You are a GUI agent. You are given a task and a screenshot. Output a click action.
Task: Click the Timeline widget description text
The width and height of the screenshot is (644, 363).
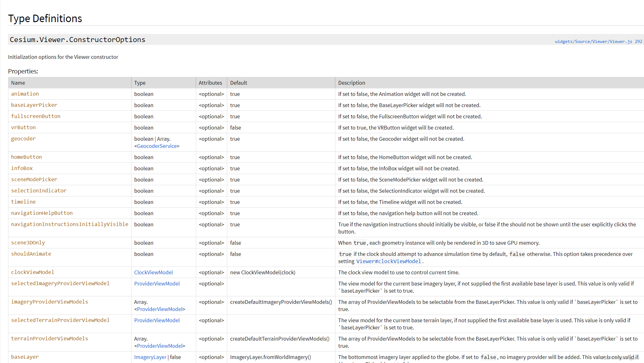[400, 202]
